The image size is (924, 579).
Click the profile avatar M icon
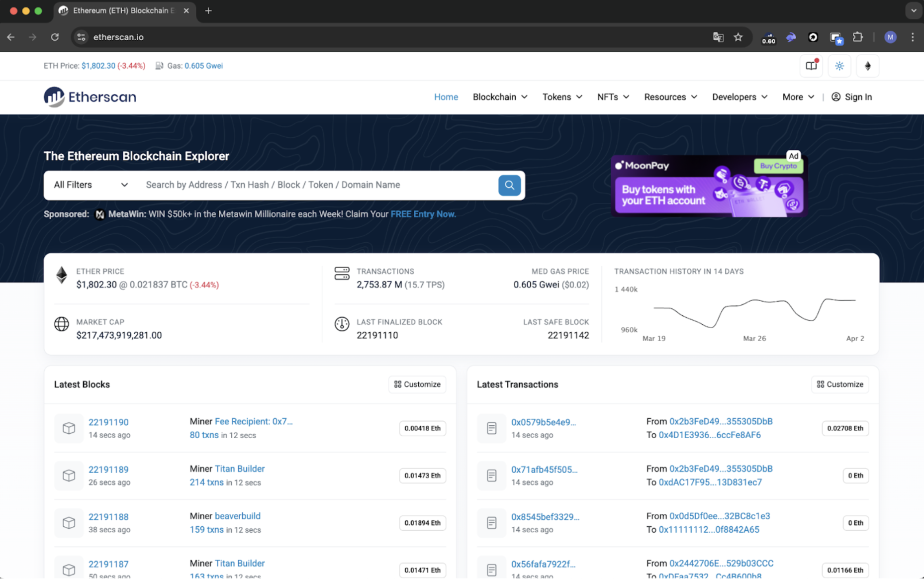click(x=890, y=37)
